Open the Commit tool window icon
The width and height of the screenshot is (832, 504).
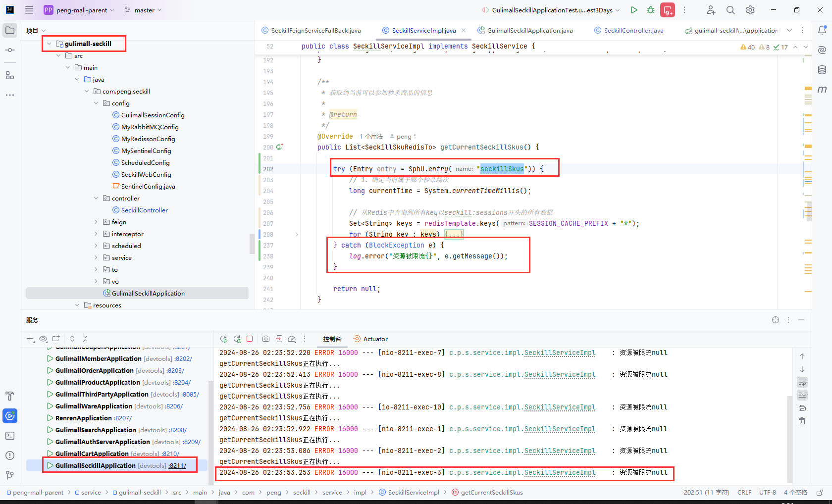pos(10,50)
